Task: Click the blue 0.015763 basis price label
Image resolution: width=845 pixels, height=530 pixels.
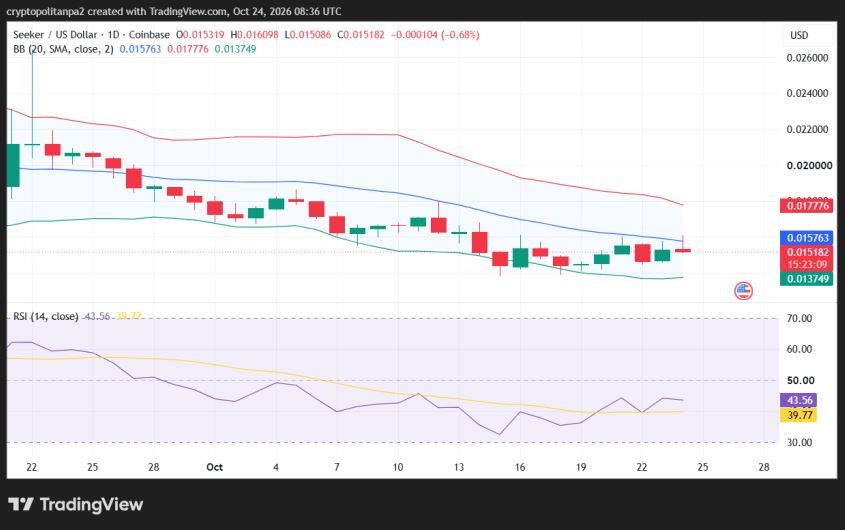Action: (x=807, y=238)
